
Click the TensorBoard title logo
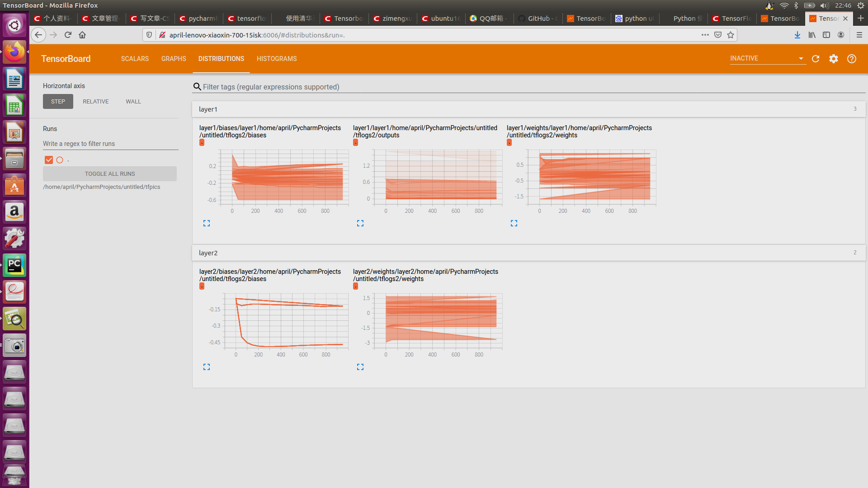click(x=66, y=59)
